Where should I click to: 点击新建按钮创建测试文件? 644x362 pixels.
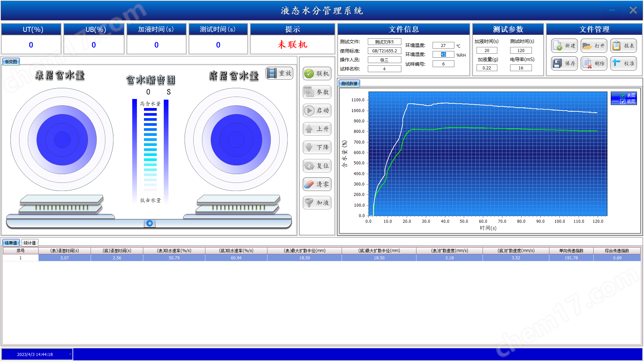[x=564, y=45]
